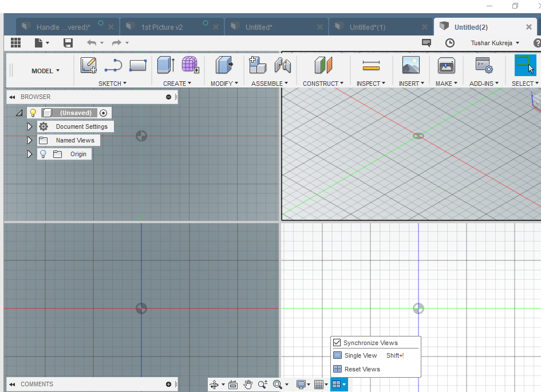The image size is (541, 392).
Task: Expand COMMENTS panel with plus button
Action: point(168,384)
